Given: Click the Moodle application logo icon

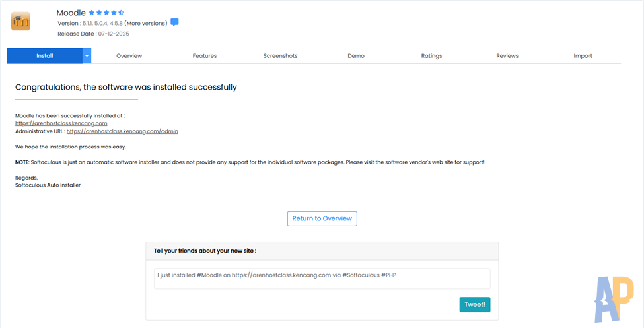Looking at the screenshot, I should coord(20,21).
